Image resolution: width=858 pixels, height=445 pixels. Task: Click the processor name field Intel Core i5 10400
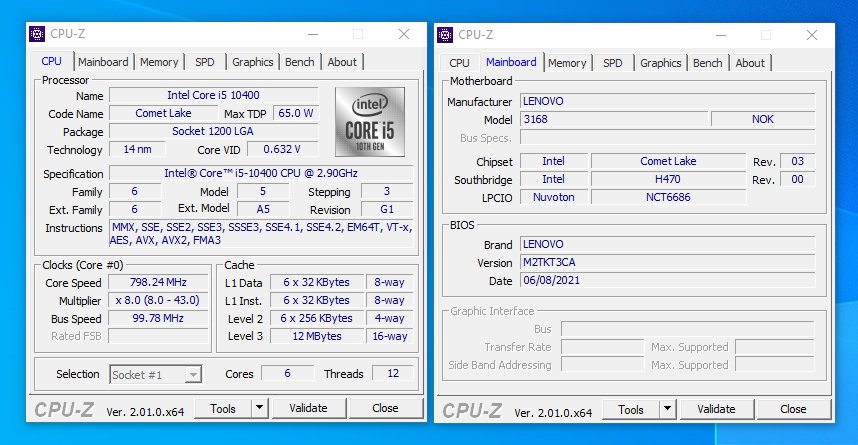point(213,95)
